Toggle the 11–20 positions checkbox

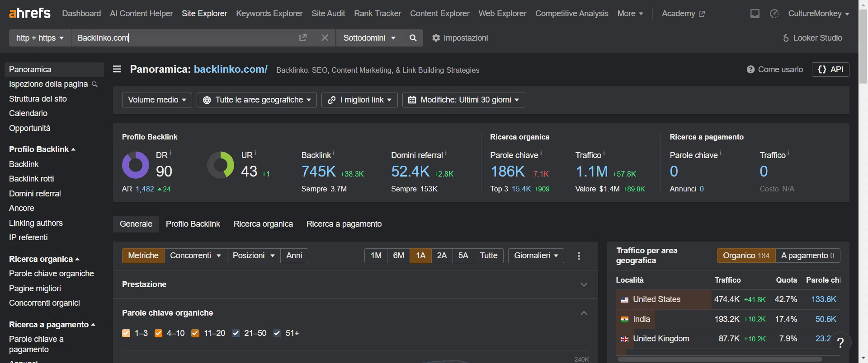(x=195, y=333)
